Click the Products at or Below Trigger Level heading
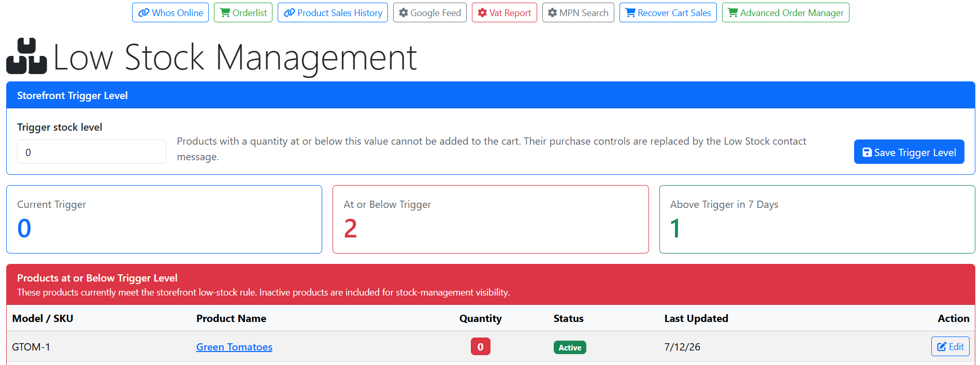 click(x=97, y=278)
